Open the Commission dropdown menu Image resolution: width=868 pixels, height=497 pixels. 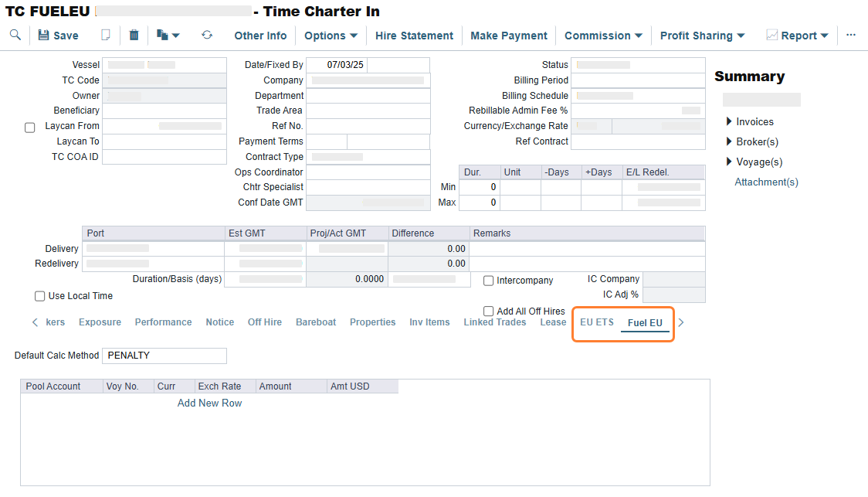pos(603,36)
